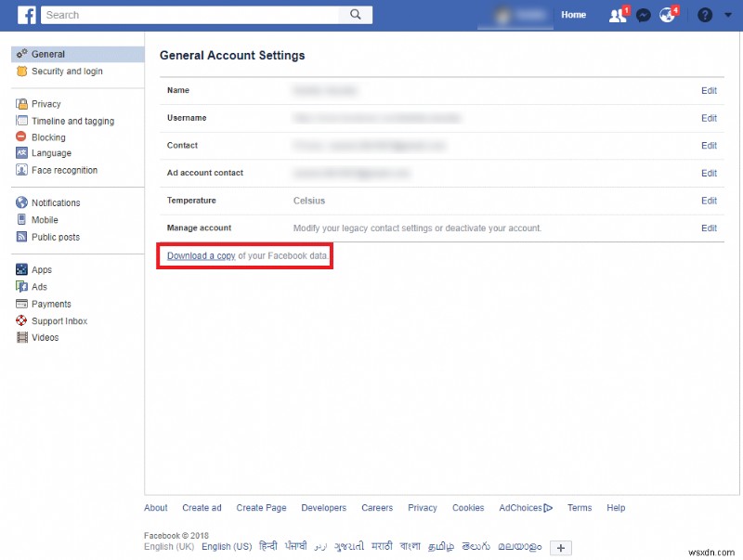The image size is (743, 560).
Task: Click inside the Search input field
Action: tap(186, 15)
